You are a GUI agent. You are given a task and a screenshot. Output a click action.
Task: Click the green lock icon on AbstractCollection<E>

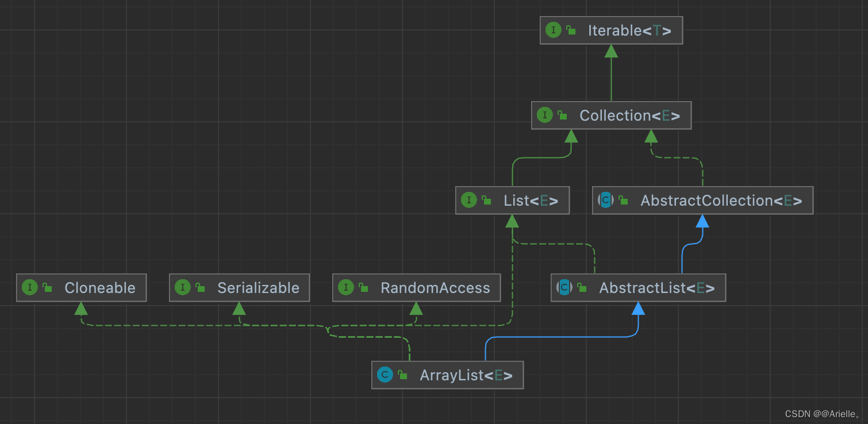coord(624,201)
